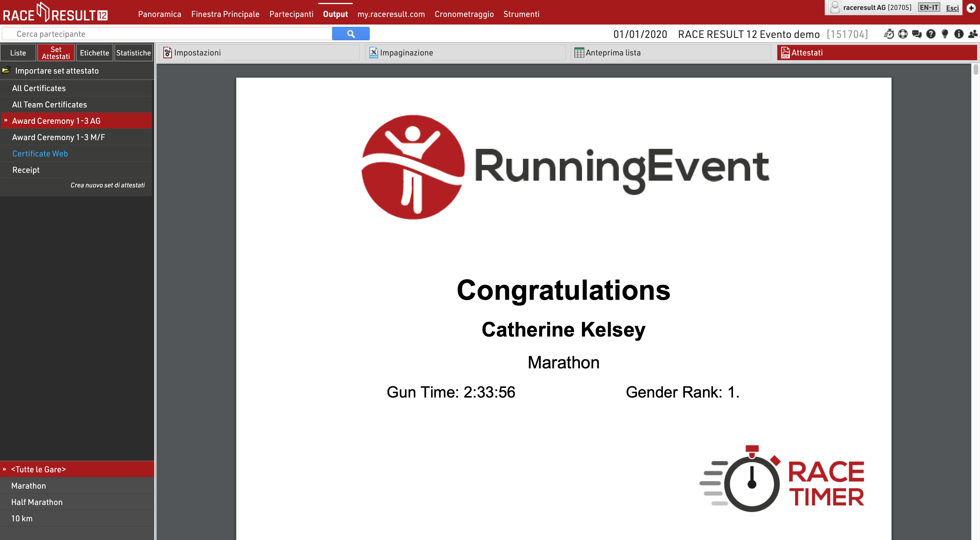Select Award Ceremony 1-3 M/F
The image size is (980, 540).
click(x=76, y=137)
